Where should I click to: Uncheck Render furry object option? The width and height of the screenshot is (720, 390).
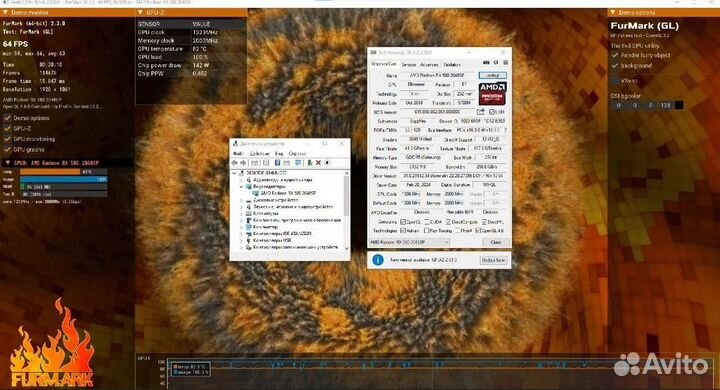coord(615,55)
